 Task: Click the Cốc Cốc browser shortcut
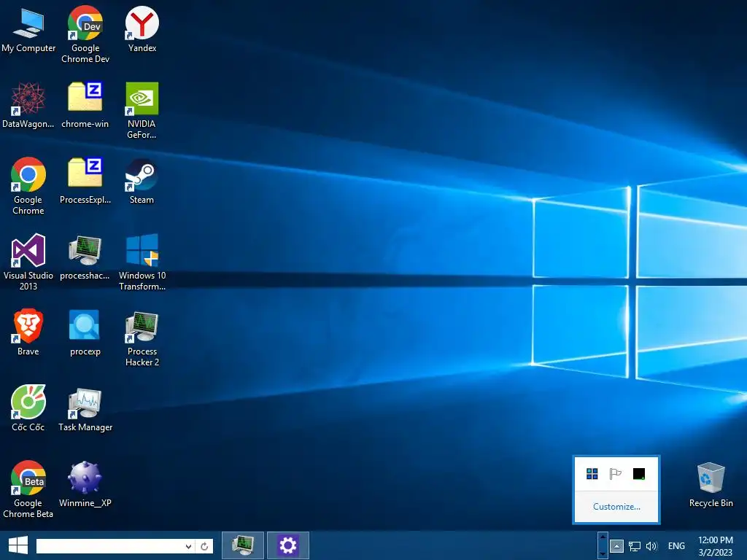(x=28, y=408)
